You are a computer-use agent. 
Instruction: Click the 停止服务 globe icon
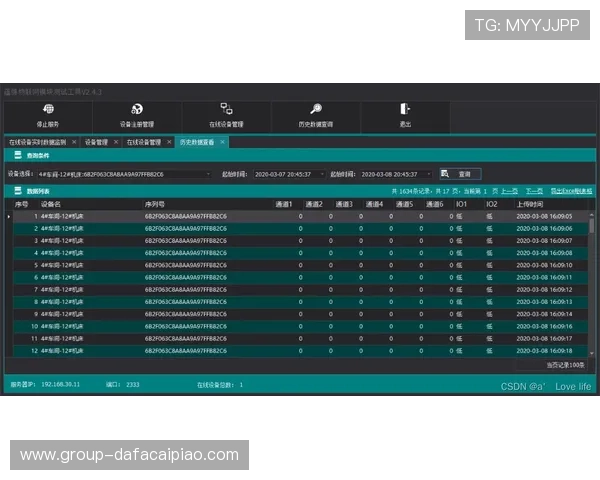(x=49, y=109)
